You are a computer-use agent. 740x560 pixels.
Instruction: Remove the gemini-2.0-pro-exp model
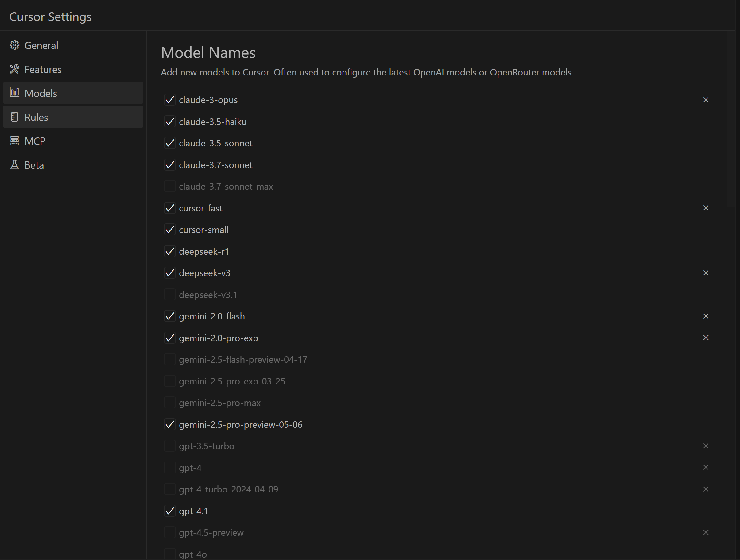coord(706,338)
